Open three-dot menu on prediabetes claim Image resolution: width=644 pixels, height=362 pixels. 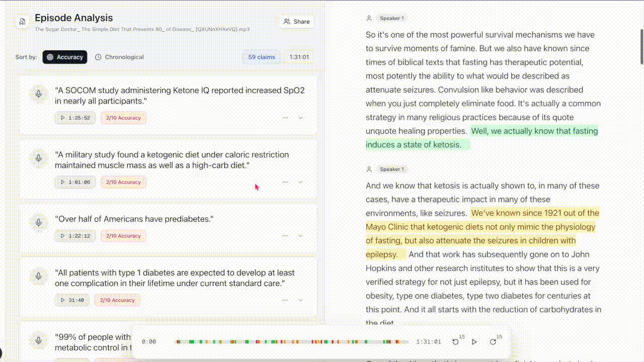point(285,236)
